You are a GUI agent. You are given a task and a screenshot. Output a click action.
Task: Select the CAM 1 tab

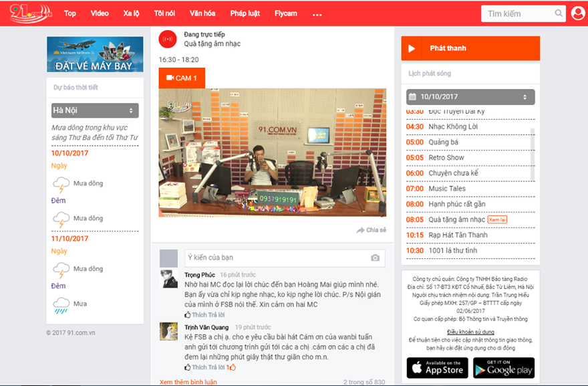(181, 78)
